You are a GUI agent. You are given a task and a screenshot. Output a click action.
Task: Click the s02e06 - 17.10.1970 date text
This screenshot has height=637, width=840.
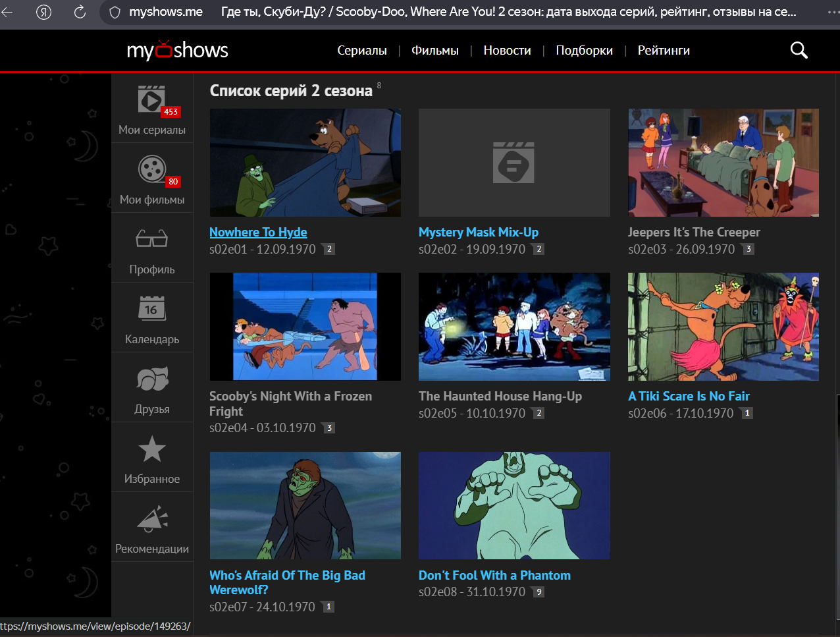[681, 413]
